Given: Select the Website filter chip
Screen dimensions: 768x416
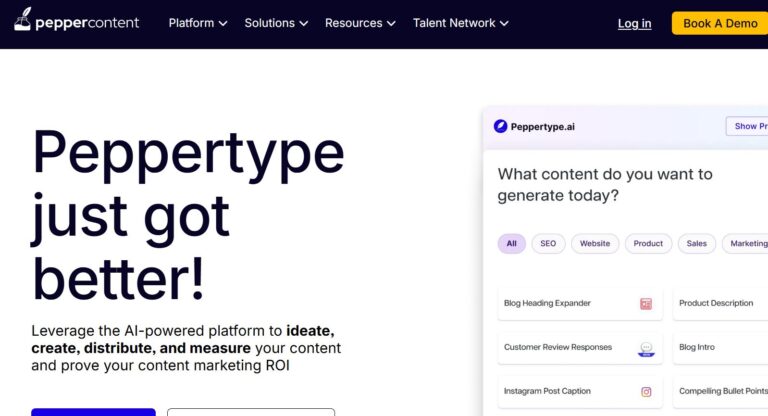Looking at the screenshot, I should 595,244.
